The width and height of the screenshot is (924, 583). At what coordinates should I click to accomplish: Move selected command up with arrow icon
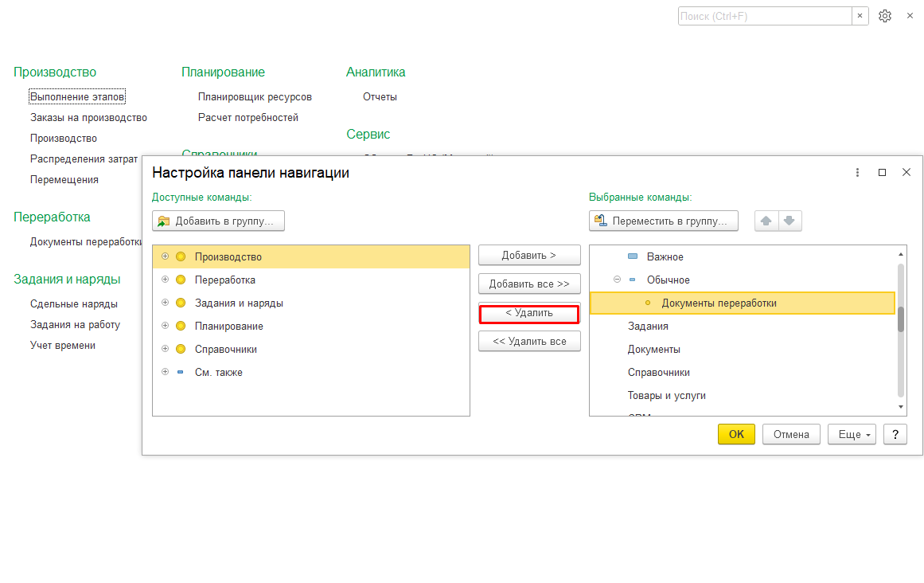(766, 221)
